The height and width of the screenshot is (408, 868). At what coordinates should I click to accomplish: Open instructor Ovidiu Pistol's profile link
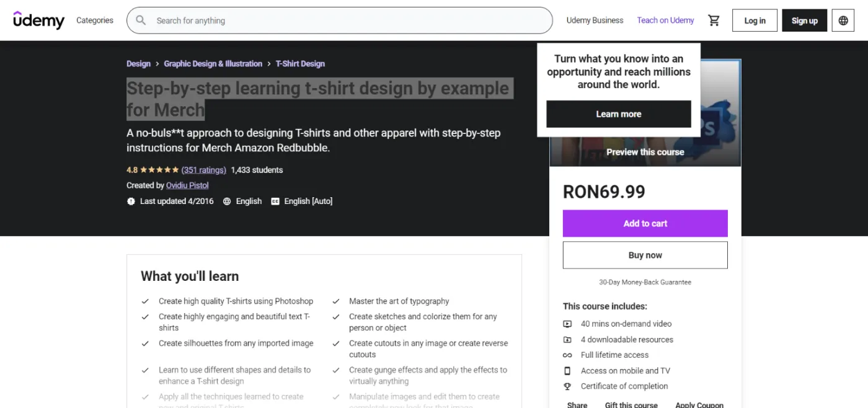tap(187, 185)
